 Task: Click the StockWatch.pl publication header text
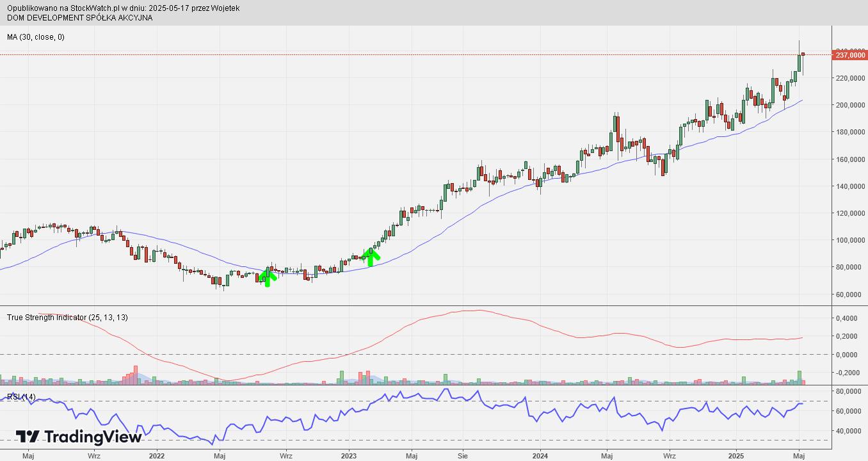124,8
